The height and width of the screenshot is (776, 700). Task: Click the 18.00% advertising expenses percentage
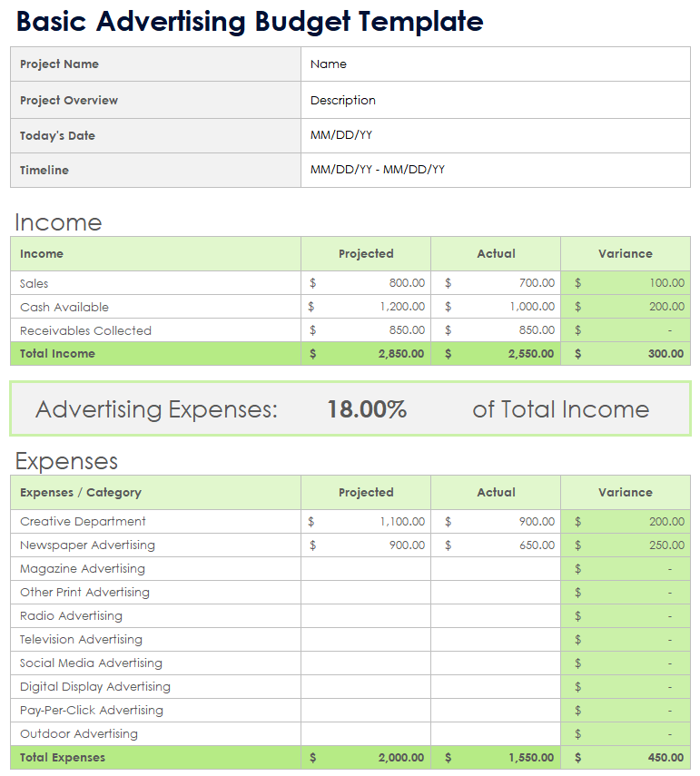click(x=367, y=409)
